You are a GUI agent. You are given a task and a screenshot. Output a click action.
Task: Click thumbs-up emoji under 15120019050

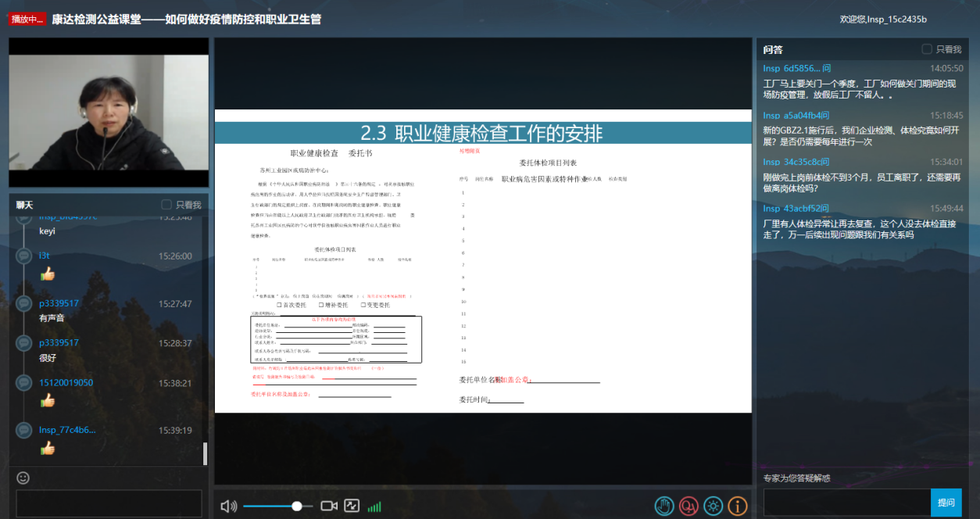pos(48,400)
